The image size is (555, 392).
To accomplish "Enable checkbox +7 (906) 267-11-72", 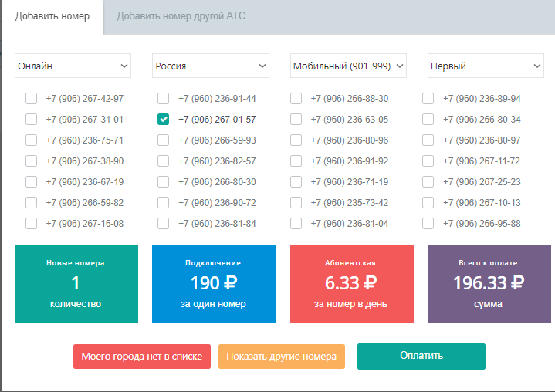I will tap(428, 161).
